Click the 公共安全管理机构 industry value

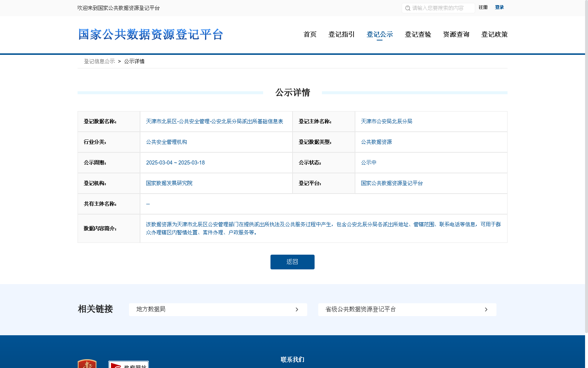[x=166, y=142]
